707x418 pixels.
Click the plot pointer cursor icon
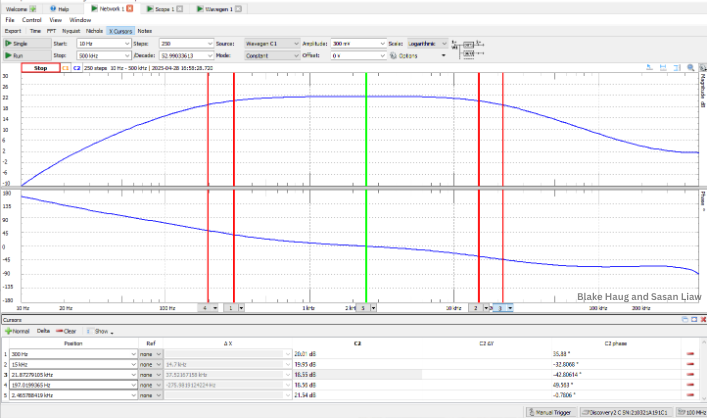[x=649, y=67]
